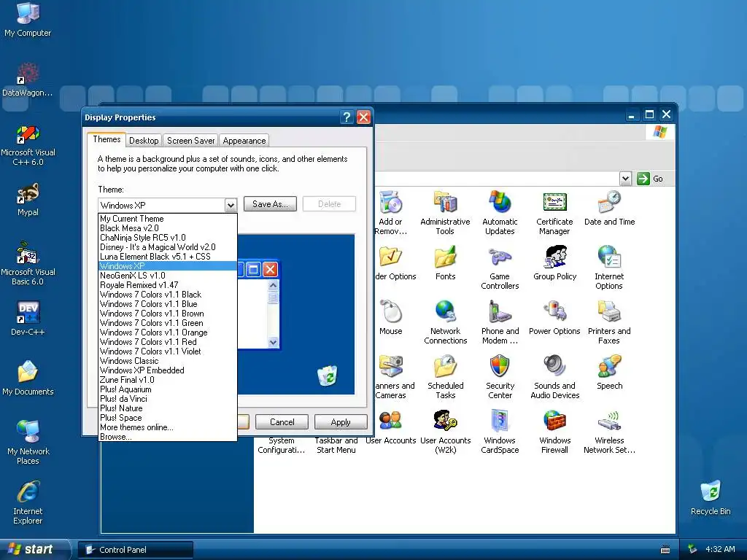Choose Zune Final v1.0 theme

167,379
